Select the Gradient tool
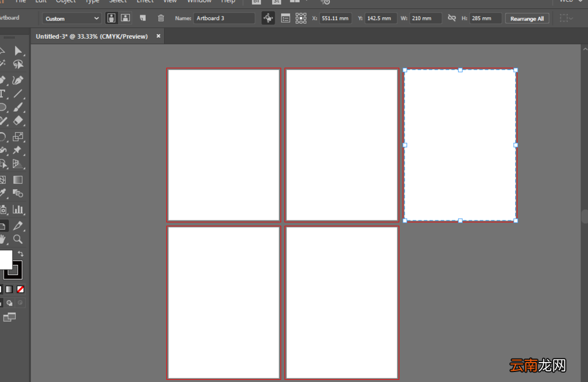The width and height of the screenshot is (588, 382). tap(18, 180)
